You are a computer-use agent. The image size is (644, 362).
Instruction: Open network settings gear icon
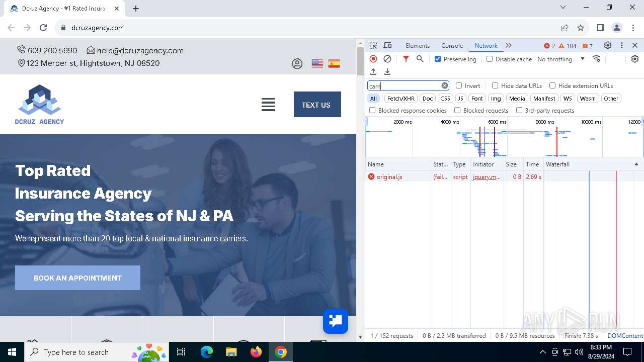pyautogui.click(x=635, y=59)
